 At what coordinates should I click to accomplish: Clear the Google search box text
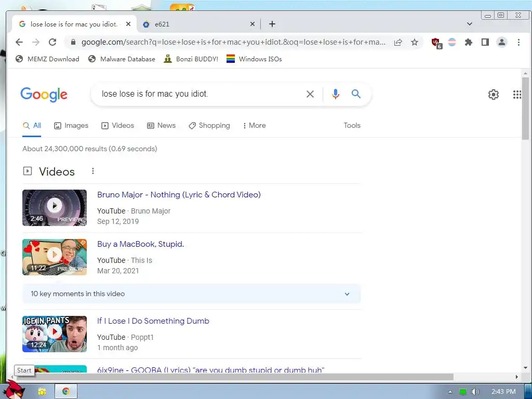click(x=310, y=94)
